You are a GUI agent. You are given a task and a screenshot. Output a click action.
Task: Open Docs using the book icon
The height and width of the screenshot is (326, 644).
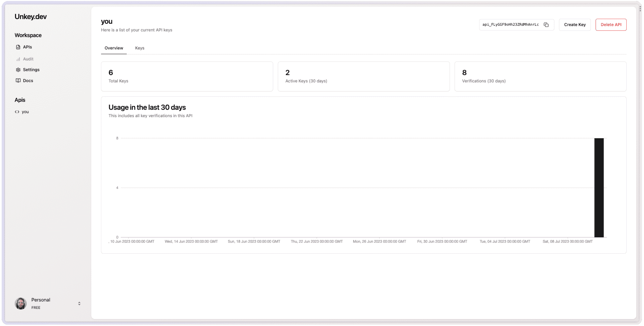point(18,80)
